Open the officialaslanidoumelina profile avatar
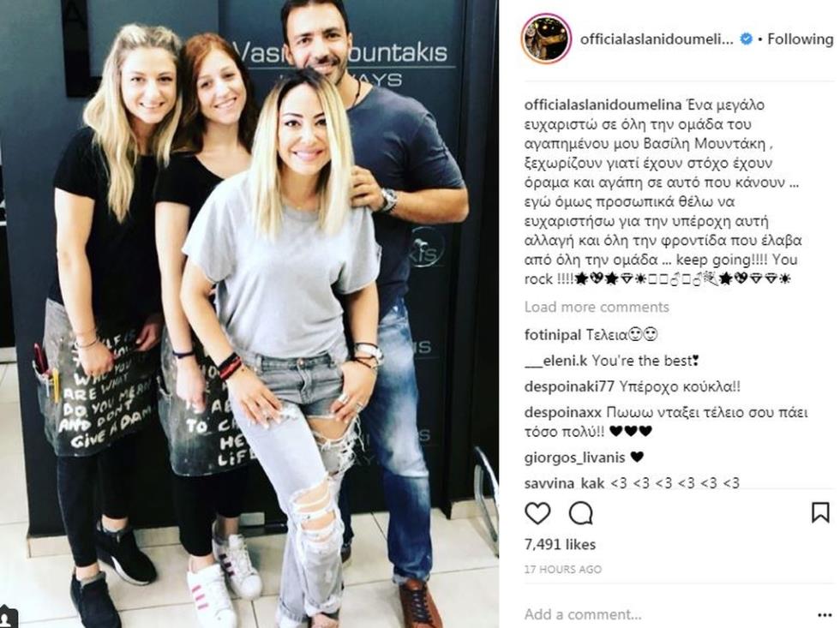 [547, 39]
